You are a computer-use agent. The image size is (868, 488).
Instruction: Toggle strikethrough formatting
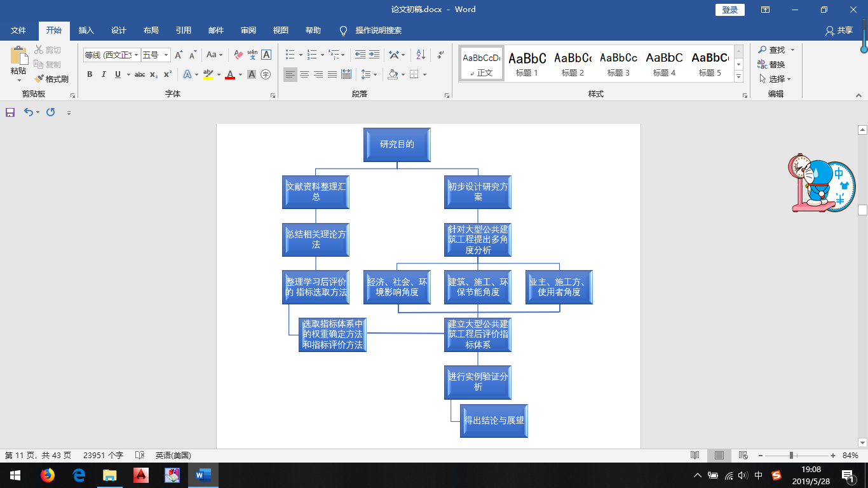pyautogui.click(x=140, y=74)
